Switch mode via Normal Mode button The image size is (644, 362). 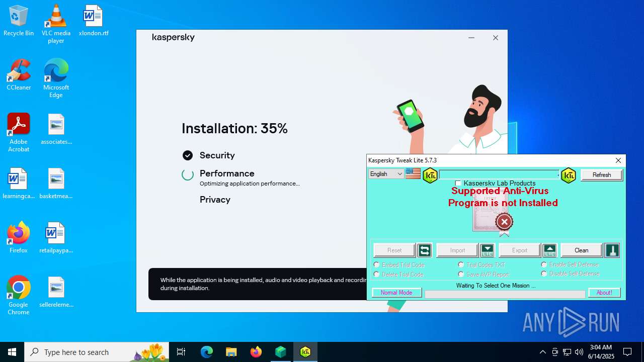[x=396, y=293]
